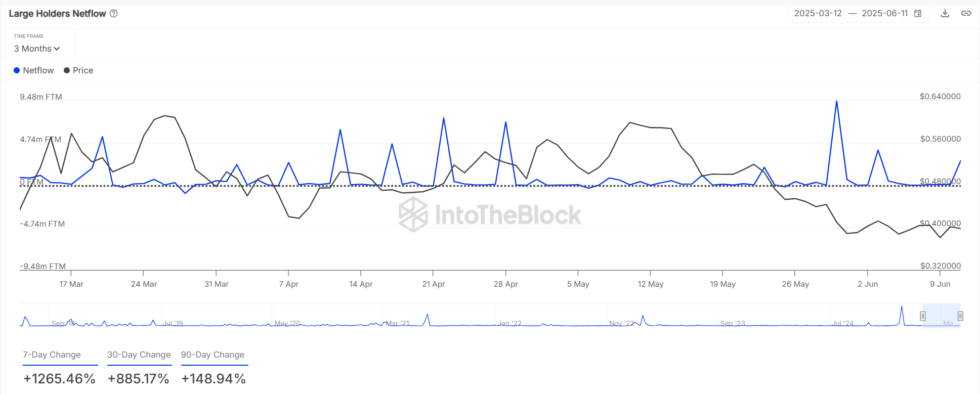Click the 28 Apr label on the x-axis

tap(505, 284)
